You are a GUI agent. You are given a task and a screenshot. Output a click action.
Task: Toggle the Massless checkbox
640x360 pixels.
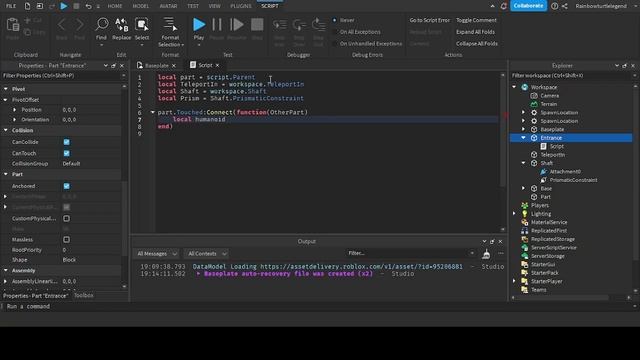pos(67,240)
